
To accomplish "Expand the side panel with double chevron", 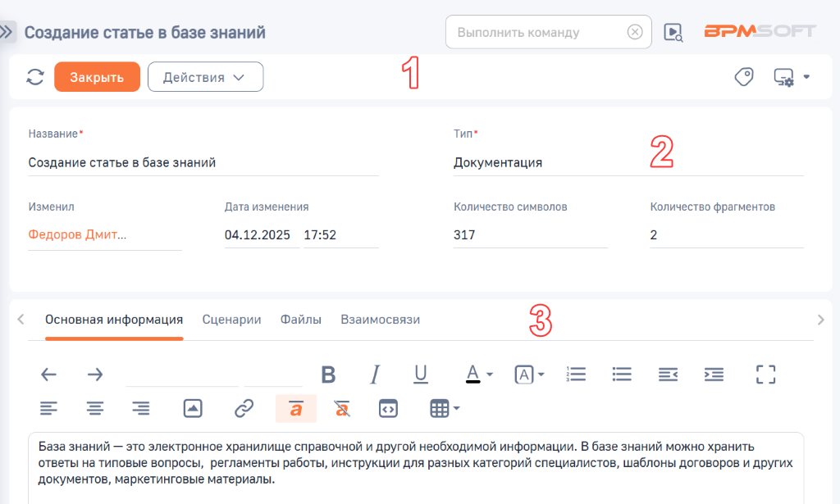I will 7,32.
